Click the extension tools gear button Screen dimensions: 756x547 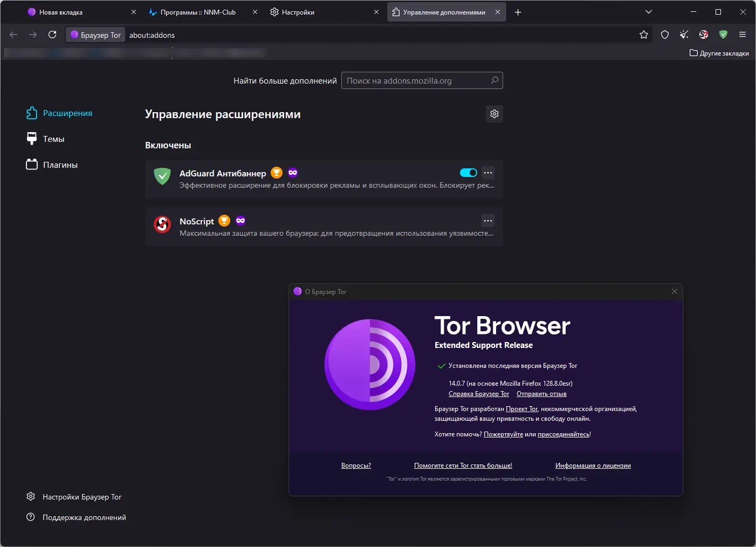pos(494,114)
